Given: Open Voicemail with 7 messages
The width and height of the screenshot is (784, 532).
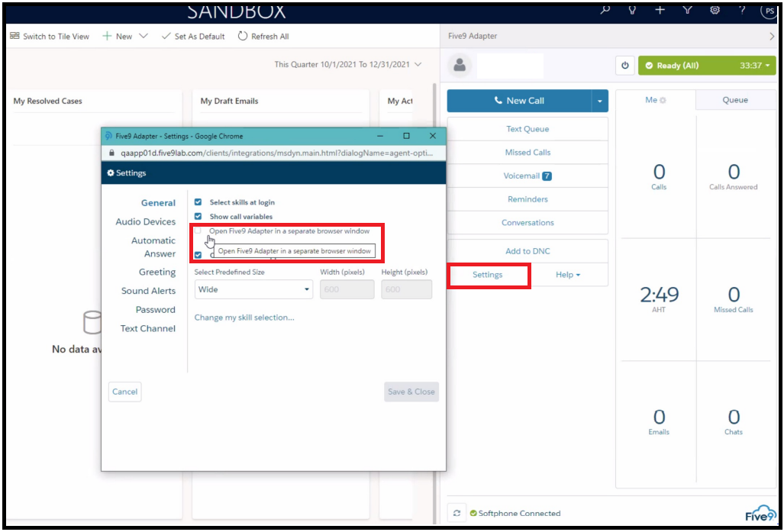Looking at the screenshot, I should click(528, 176).
